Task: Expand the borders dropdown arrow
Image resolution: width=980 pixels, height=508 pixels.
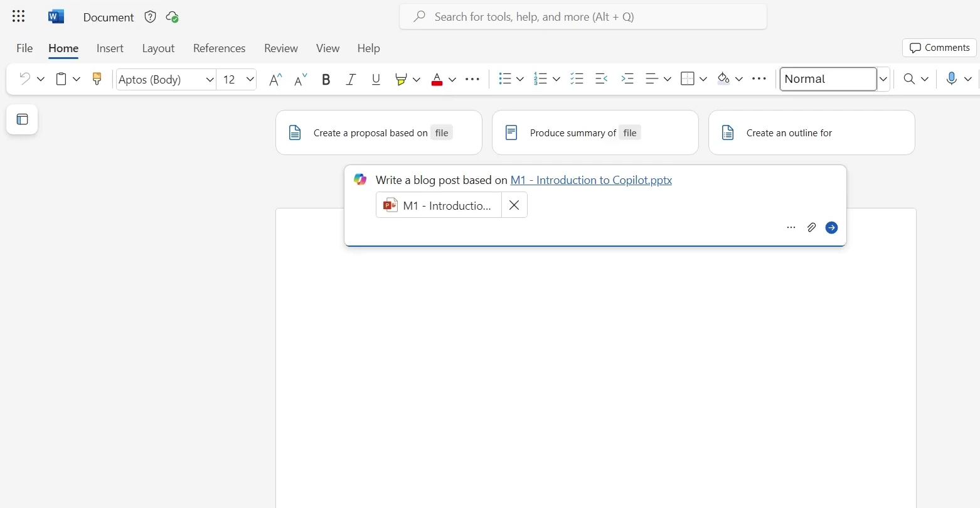Action: [703, 79]
